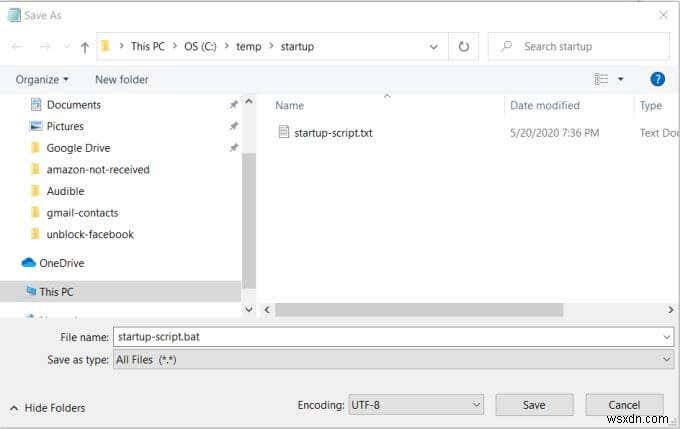680x429 pixels.
Task: Open the Save as type dropdown
Action: (393, 360)
